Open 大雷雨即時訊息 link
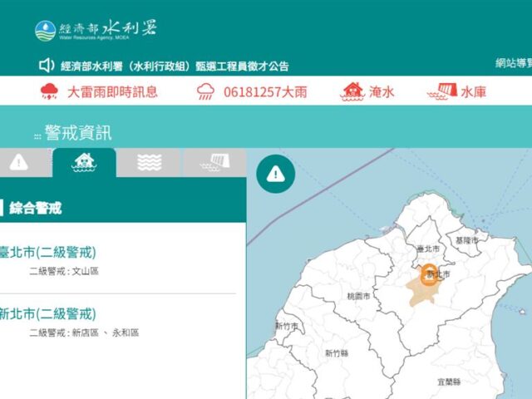The height and width of the screenshot is (399, 532). click(112, 92)
